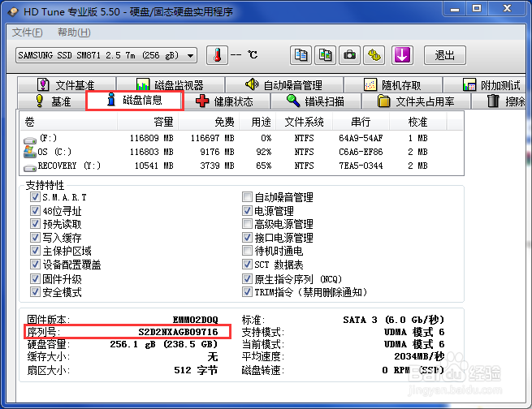This screenshot has width=532, height=409.
Task: Click the serial number S2D2NXAGB09716
Action: coord(178,332)
